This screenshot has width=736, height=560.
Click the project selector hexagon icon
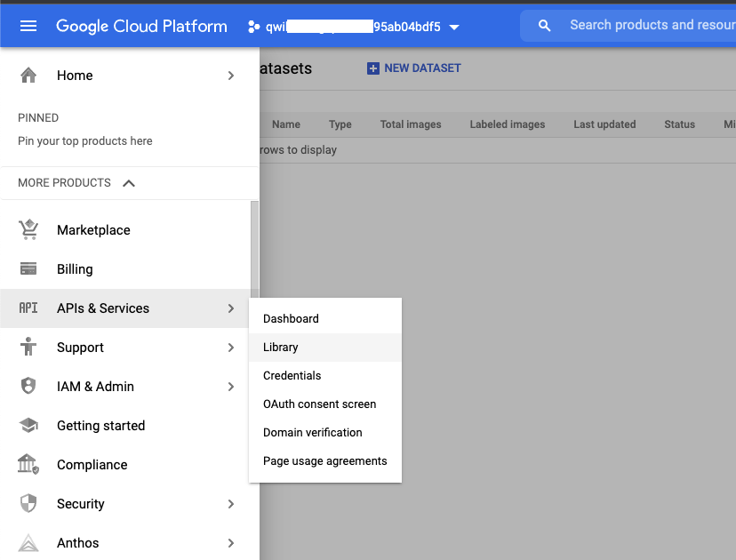point(253,27)
